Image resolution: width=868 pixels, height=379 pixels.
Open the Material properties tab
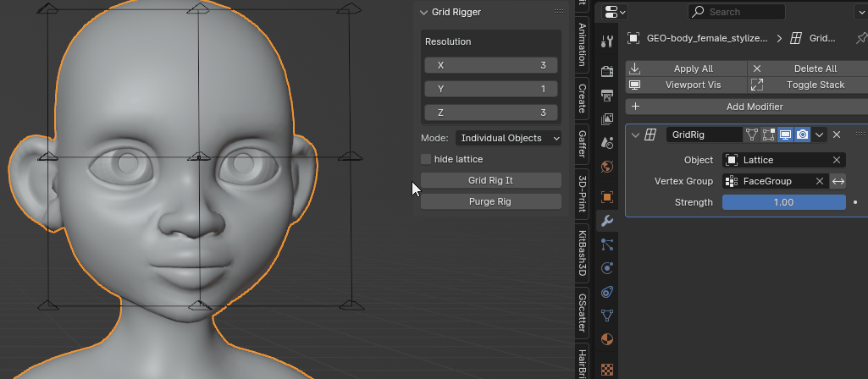(x=607, y=339)
